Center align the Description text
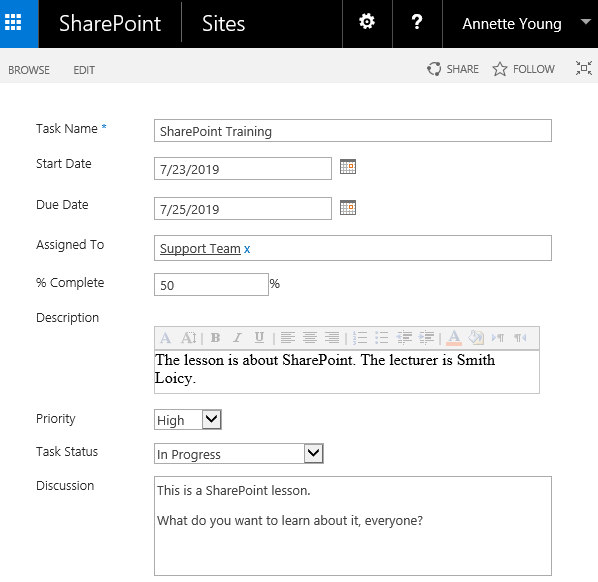 click(310, 338)
